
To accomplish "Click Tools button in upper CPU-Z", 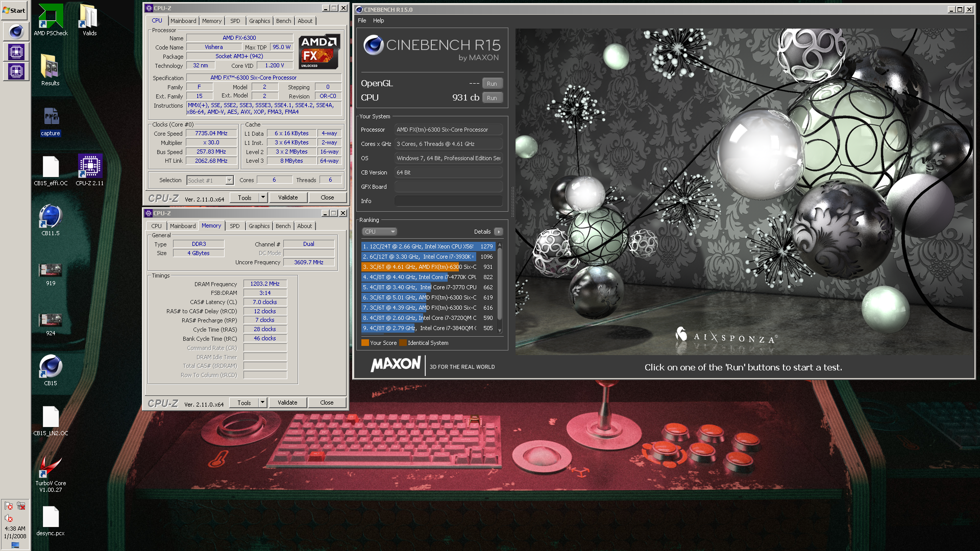I will pos(244,197).
